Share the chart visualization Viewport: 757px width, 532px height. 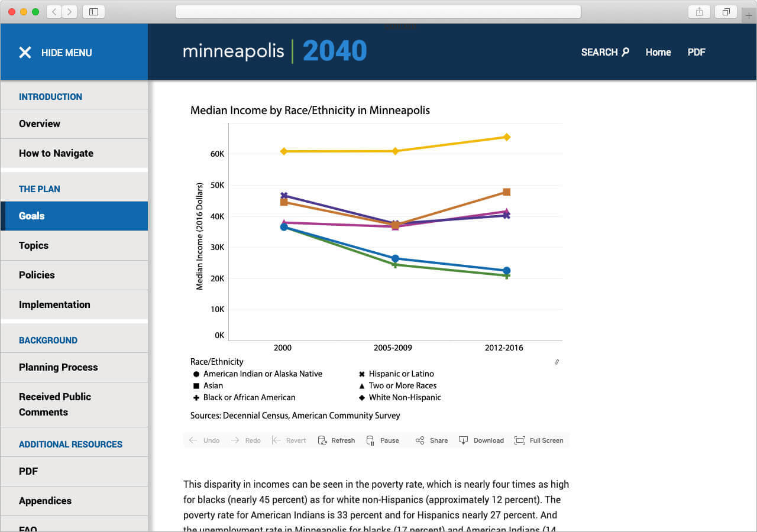click(x=431, y=440)
